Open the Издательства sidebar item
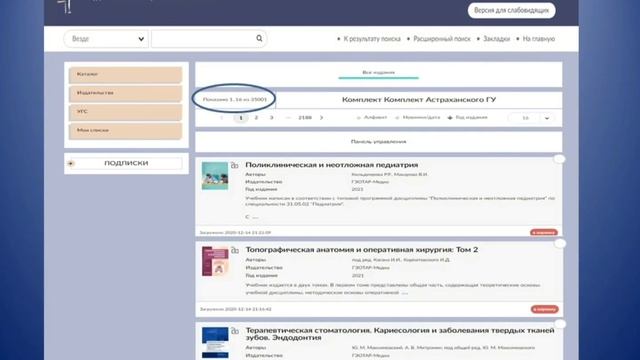Viewport: 640px width, 360px height. pyautogui.click(x=125, y=93)
